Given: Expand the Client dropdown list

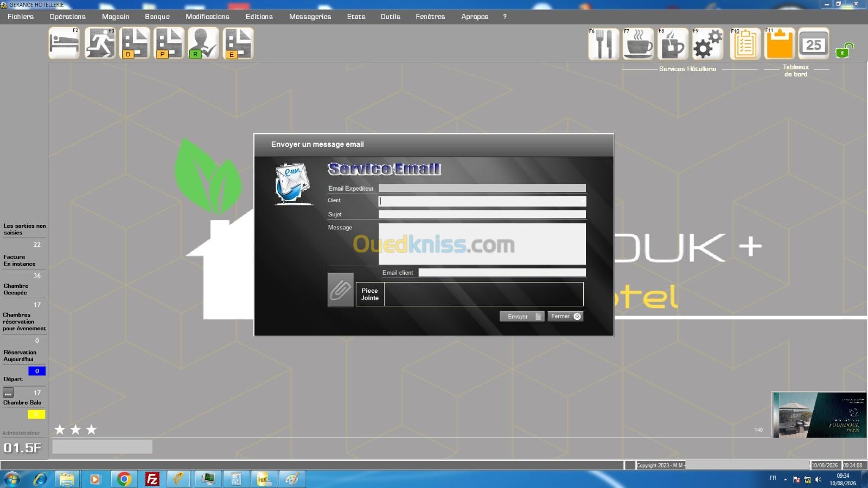Looking at the screenshot, I should 582,201.
